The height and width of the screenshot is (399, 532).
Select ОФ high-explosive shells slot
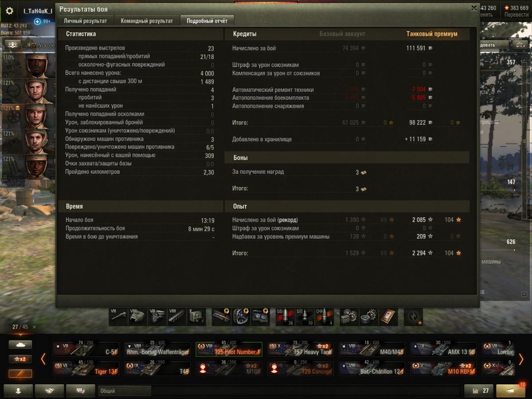tap(324, 317)
